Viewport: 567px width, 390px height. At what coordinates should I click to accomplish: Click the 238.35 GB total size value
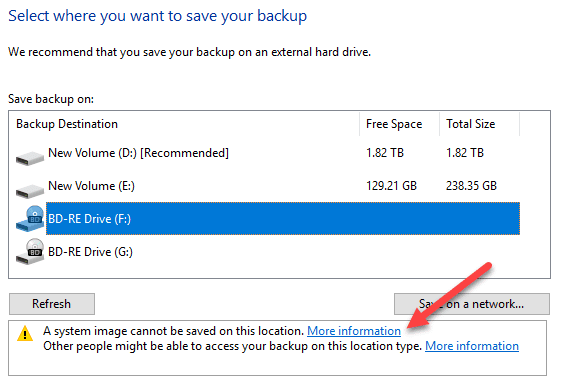coord(471,186)
